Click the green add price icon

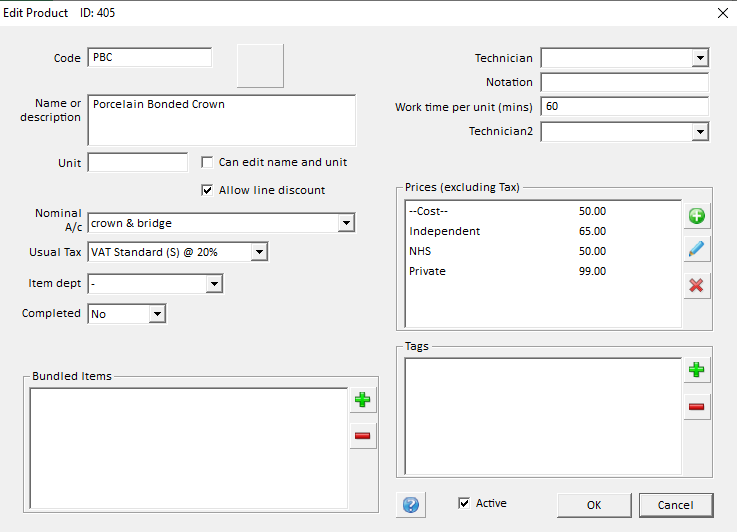696,216
